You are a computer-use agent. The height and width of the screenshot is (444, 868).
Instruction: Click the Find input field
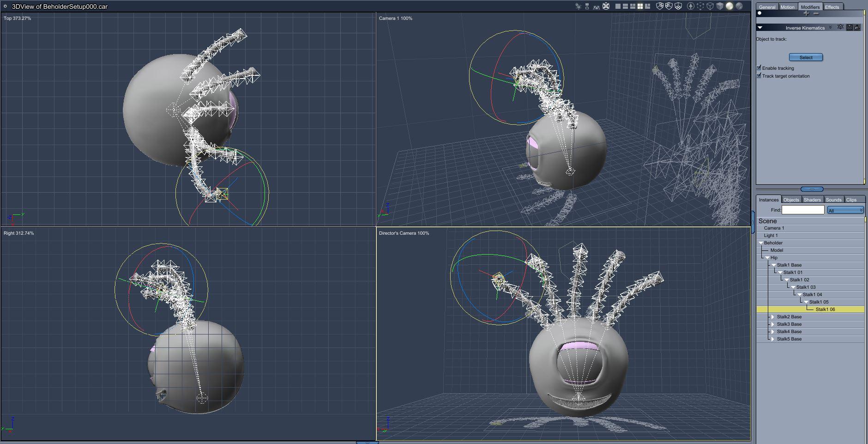tap(803, 210)
